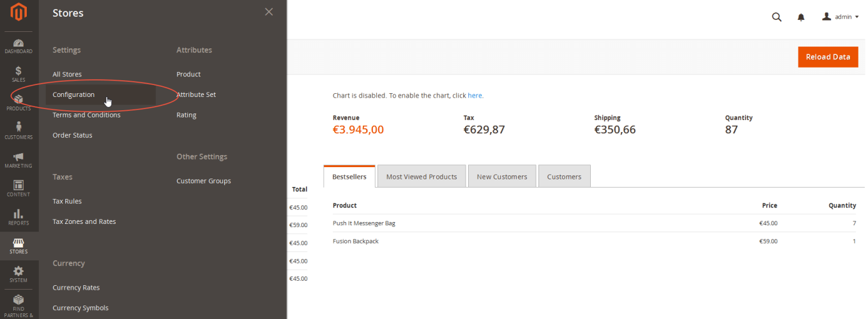Open Currency Symbols menu item

tap(80, 308)
